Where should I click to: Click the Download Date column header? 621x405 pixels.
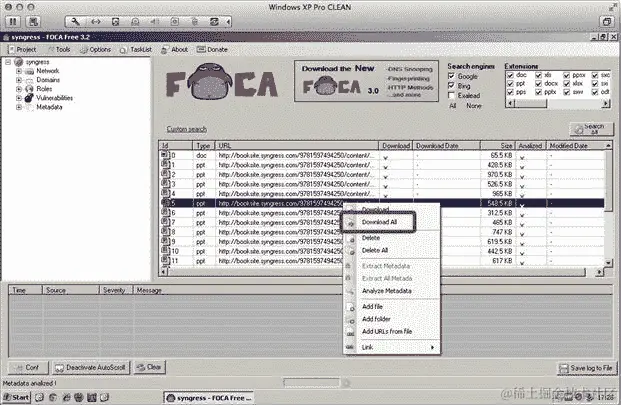pyautogui.click(x=446, y=146)
